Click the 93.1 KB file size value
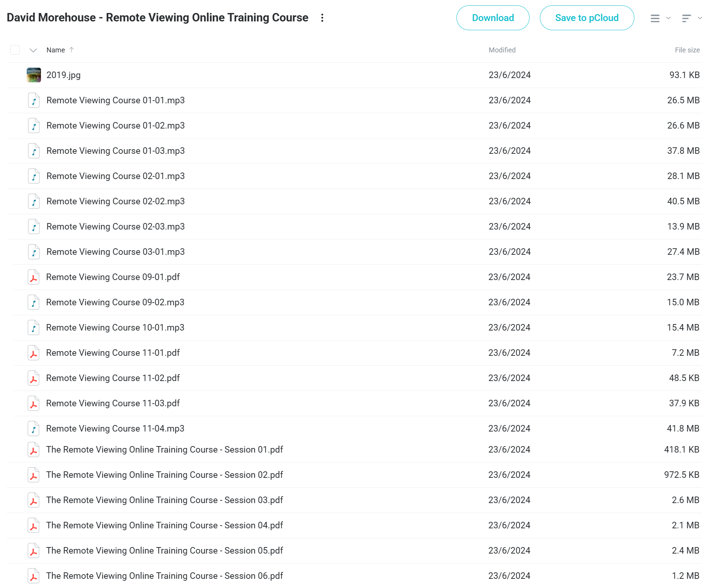The height and width of the screenshot is (588, 709). 685,75
